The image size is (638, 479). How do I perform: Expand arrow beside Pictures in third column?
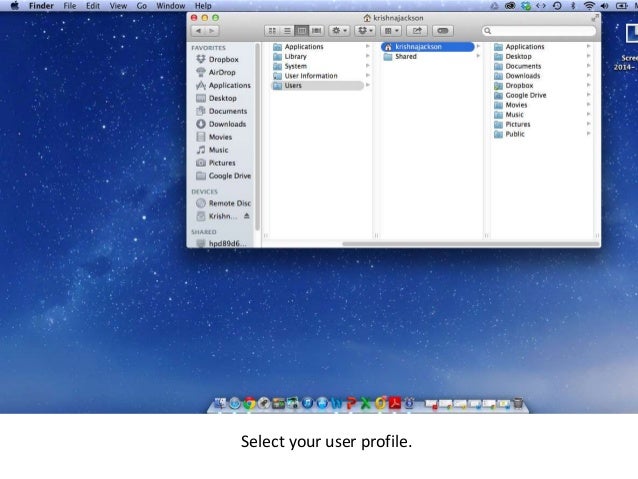pos(588,124)
